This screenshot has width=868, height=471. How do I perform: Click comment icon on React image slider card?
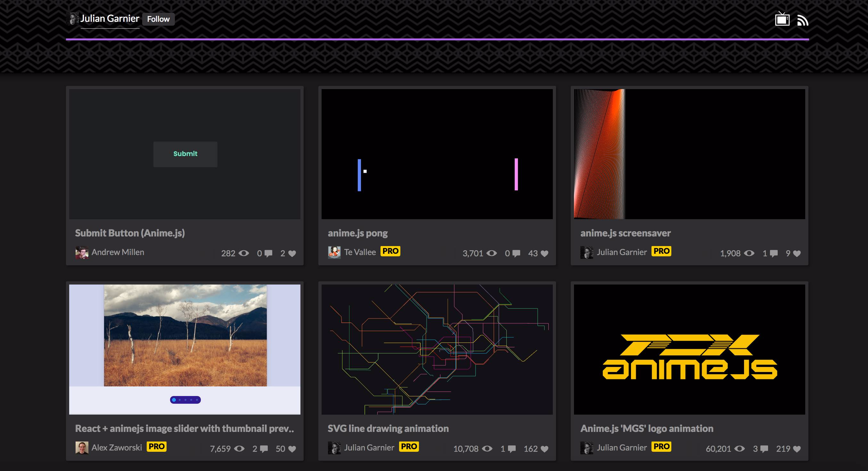(264, 449)
